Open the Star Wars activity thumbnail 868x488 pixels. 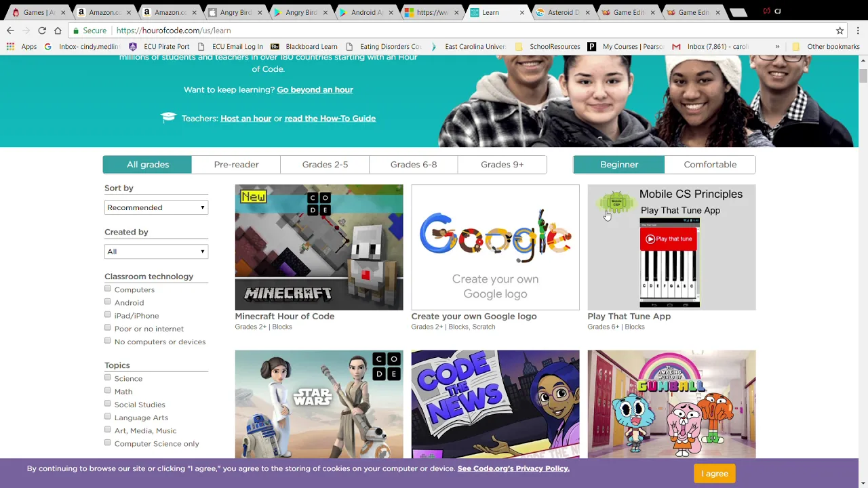click(x=319, y=404)
